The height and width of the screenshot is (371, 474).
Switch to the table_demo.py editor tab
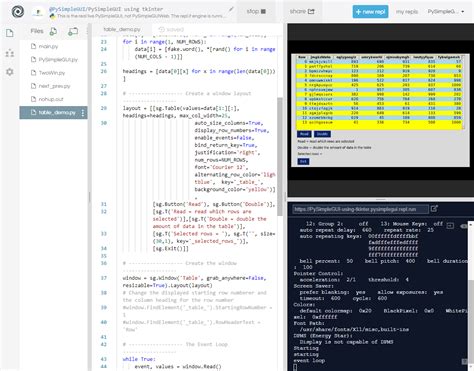coord(122,29)
